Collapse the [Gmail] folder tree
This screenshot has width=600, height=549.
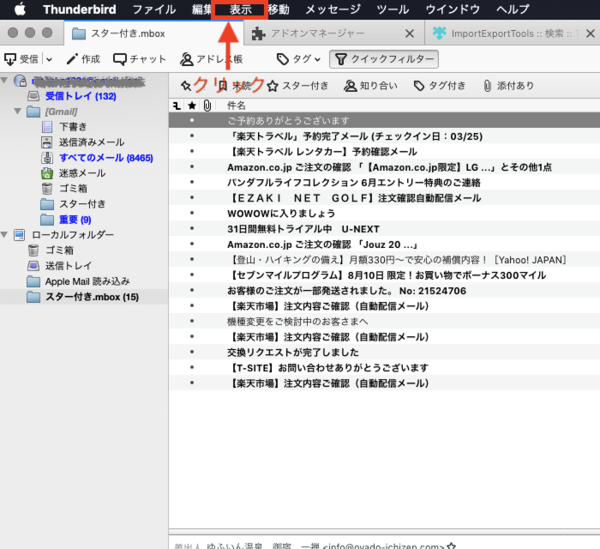click(18, 111)
